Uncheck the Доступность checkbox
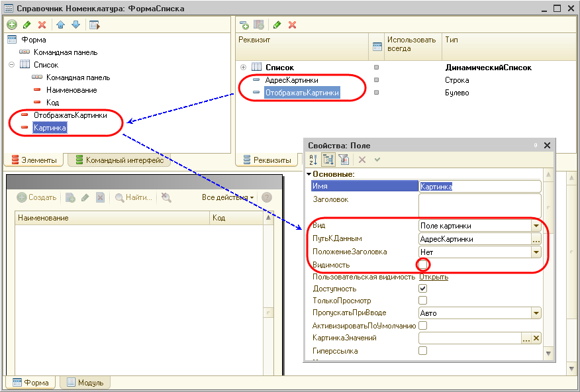 (423, 289)
